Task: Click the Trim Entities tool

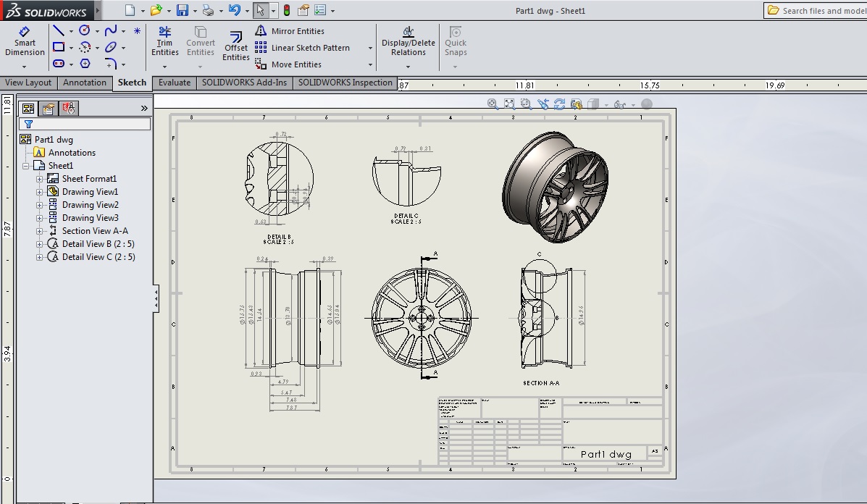Action: tap(164, 41)
